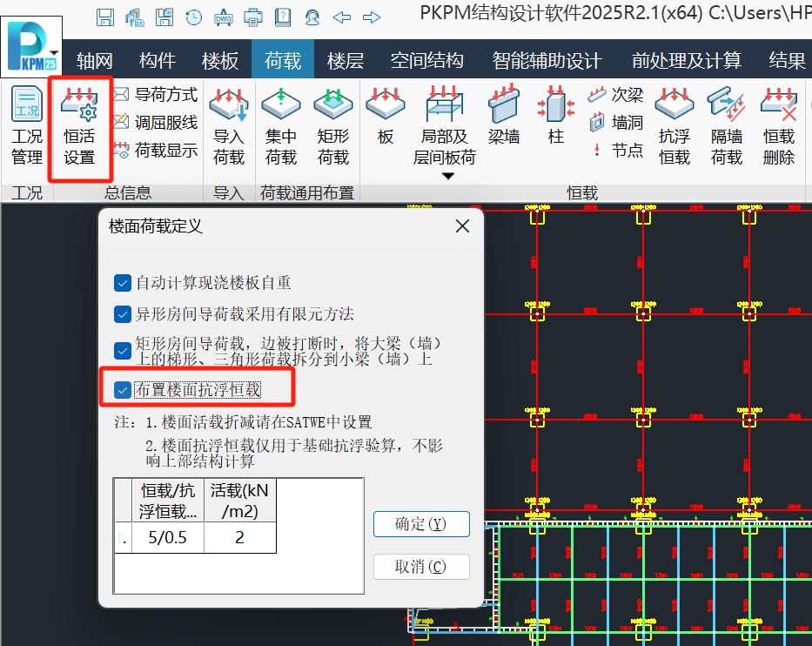This screenshot has width=812, height=646.
Task: Open the 恒活设置 load settings tool
Action: 79,122
